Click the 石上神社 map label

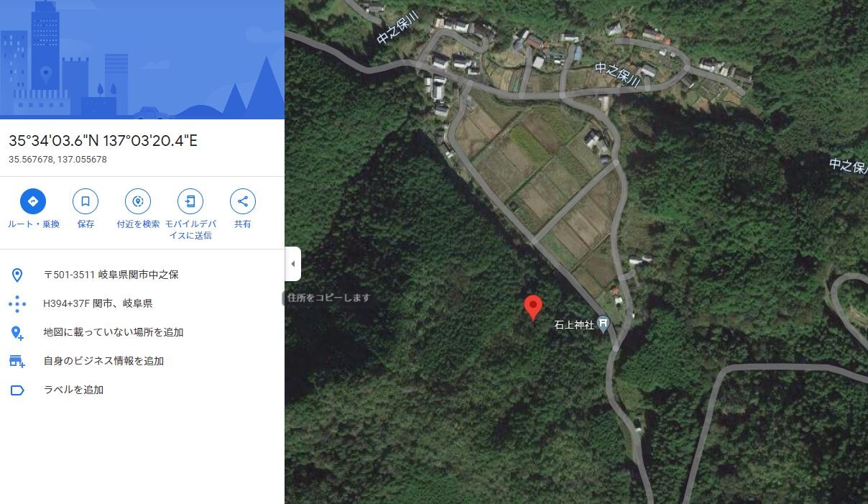[x=574, y=325]
